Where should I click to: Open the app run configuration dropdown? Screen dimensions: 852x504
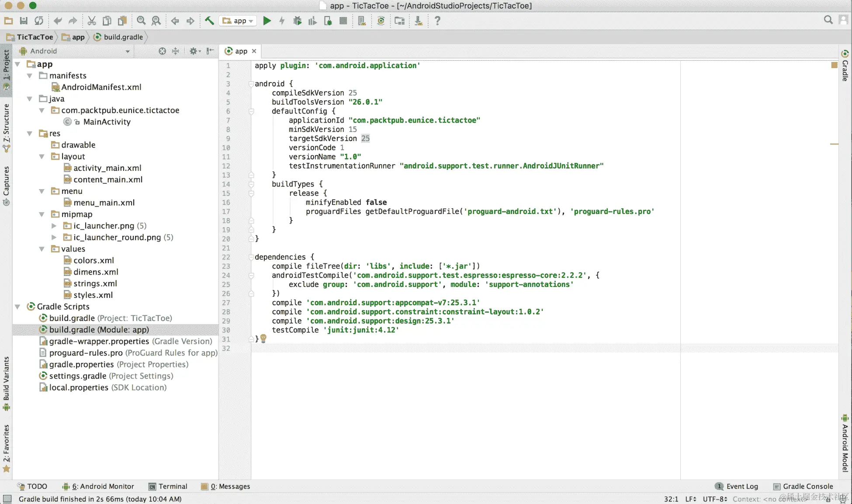tap(238, 21)
